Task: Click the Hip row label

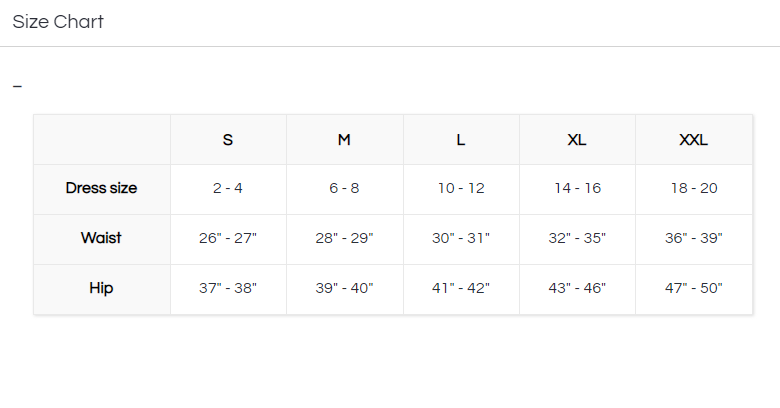Action: (x=101, y=288)
